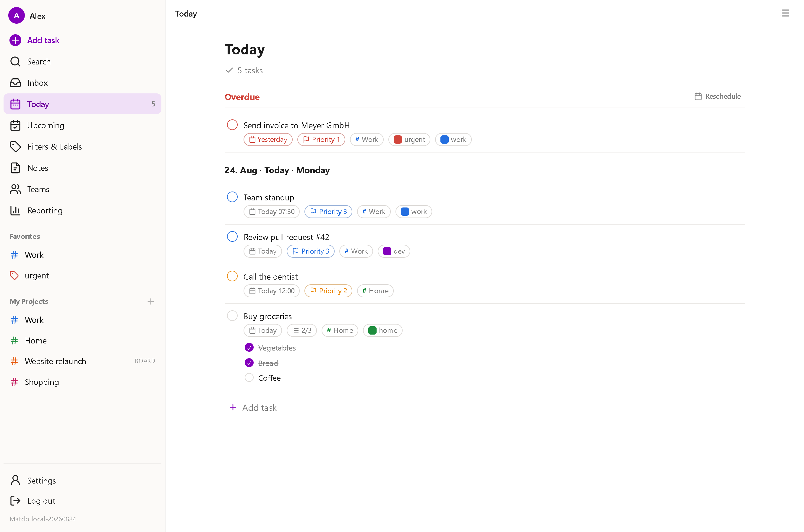The width and height of the screenshot is (804, 532).
Task: Open Work project under My Projects
Action: tap(82, 319)
